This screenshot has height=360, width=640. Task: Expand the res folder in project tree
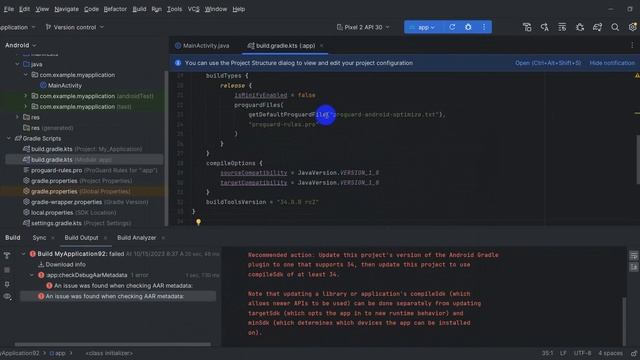point(17,117)
